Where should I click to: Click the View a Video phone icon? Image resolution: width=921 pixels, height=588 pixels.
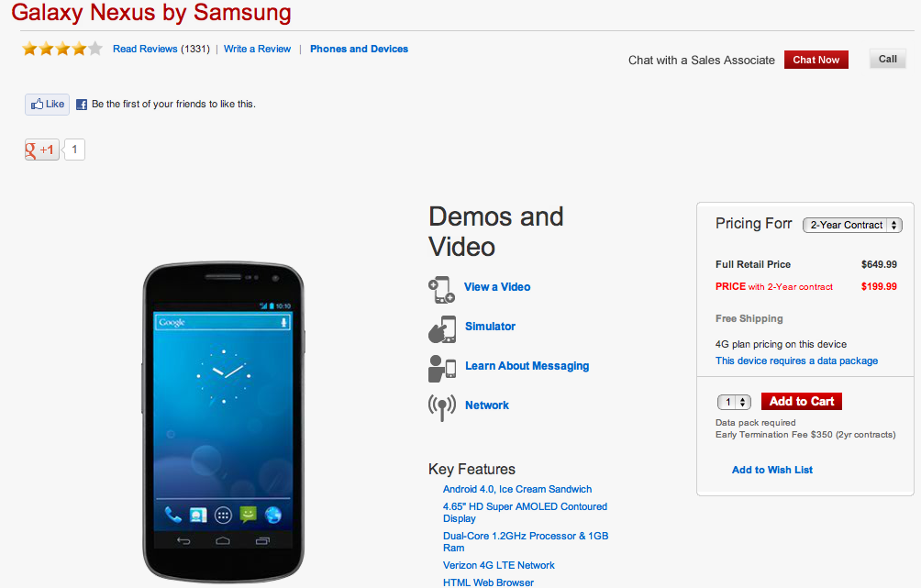point(441,288)
